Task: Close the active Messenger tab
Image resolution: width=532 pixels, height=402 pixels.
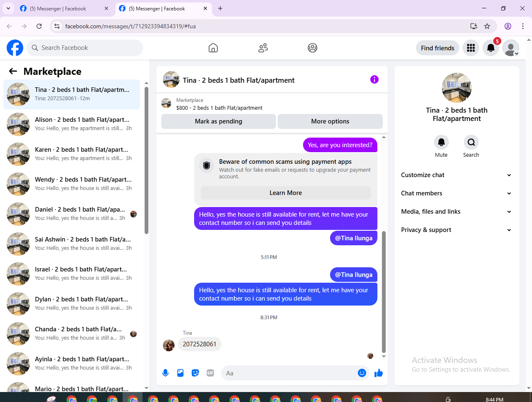Action: pos(205,8)
